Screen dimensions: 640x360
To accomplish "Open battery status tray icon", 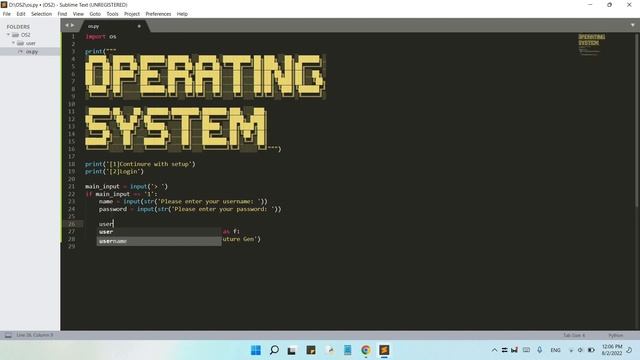I will coord(591,350).
